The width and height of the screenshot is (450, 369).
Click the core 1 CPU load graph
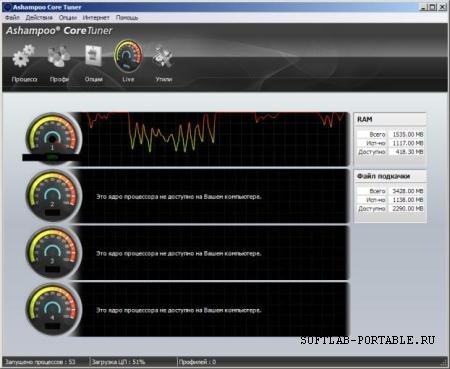coord(213,139)
